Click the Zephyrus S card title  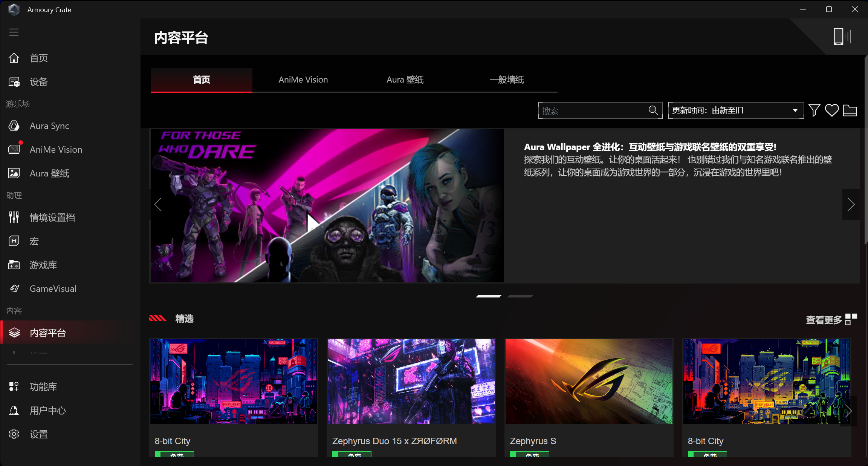click(x=533, y=441)
